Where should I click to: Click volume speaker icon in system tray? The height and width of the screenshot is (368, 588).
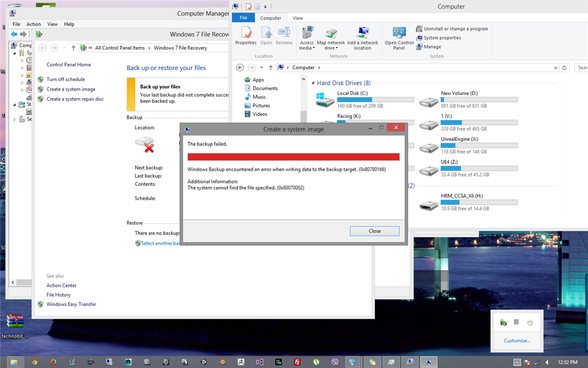pyautogui.click(x=547, y=362)
